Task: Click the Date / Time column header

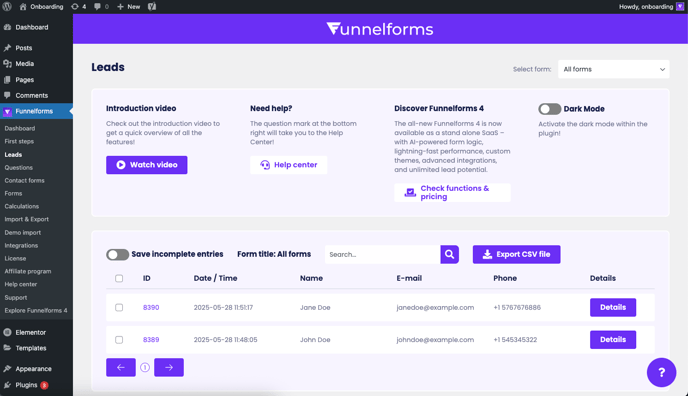Action: (215, 278)
